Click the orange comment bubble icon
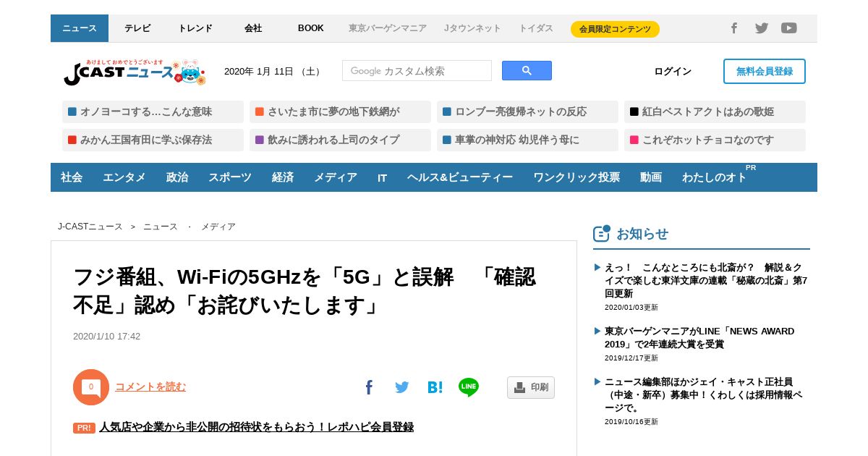Screen dimensions: 868x456 (x=91, y=387)
